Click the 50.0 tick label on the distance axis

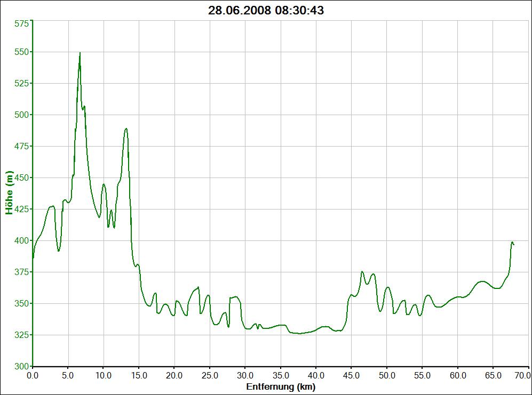pyautogui.click(x=387, y=375)
